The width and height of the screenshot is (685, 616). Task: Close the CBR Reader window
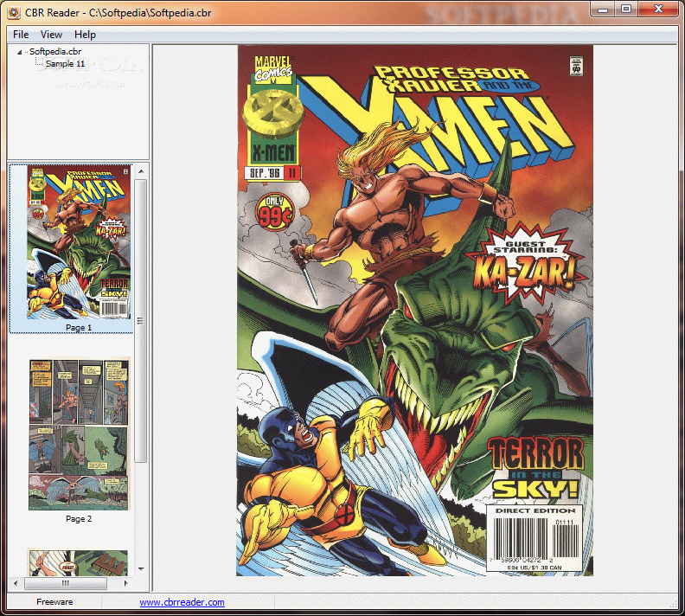[x=658, y=10]
